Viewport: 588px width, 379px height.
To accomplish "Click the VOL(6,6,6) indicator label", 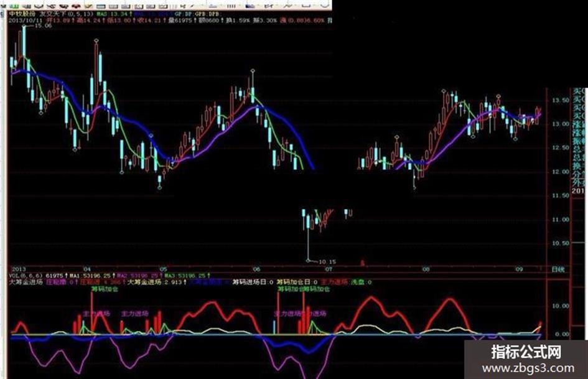I will (x=26, y=276).
